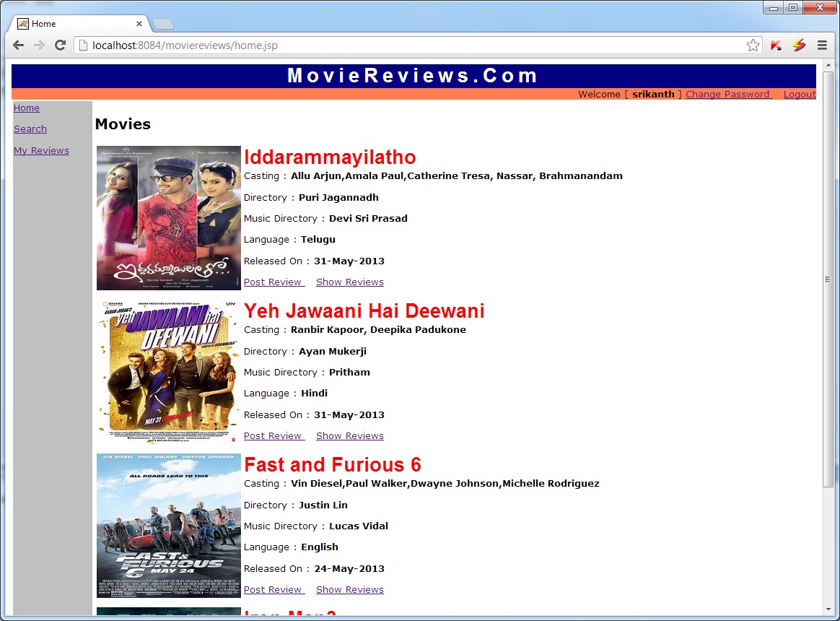Post Review for Fast and Furious 6
This screenshot has width=840, height=621.
pos(274,589)
